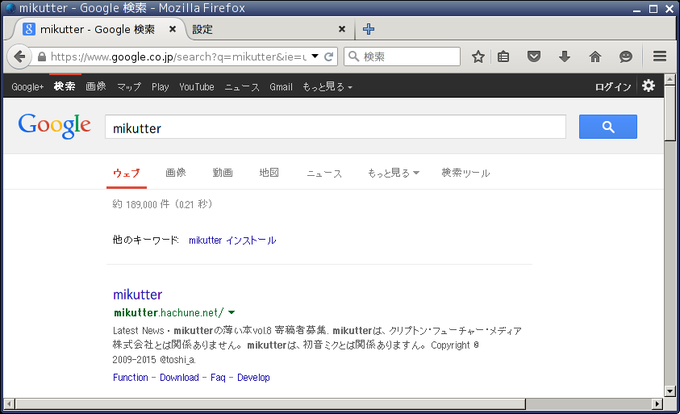Click the blue Google search magnifier button

[608, 127]
